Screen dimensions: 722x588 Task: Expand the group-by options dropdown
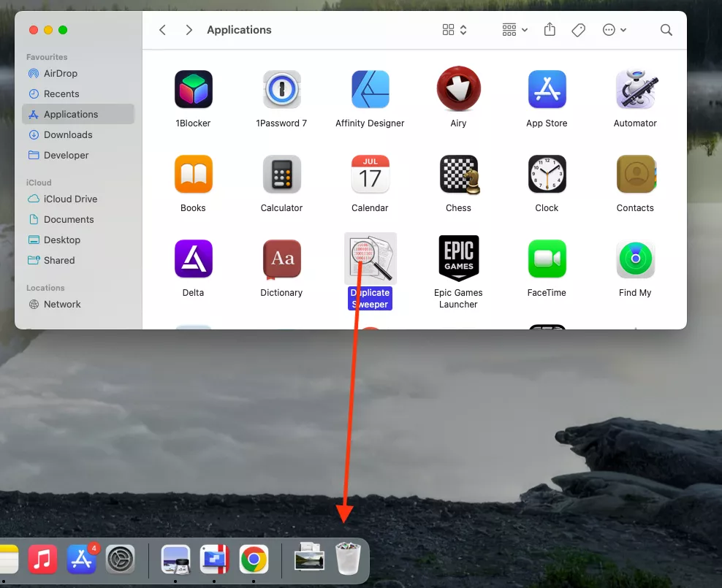point(514,30)
